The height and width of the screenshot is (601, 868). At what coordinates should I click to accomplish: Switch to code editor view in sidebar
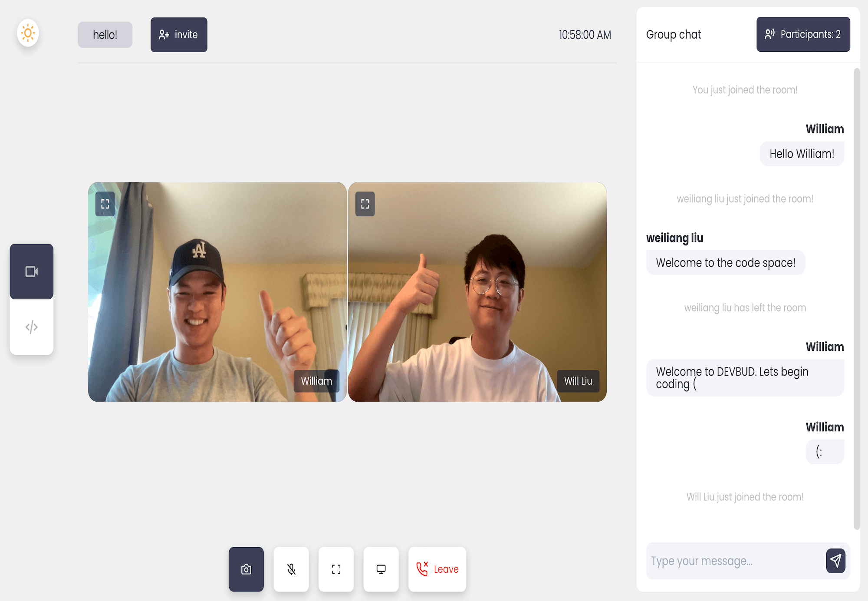click(x=32, y=327)
